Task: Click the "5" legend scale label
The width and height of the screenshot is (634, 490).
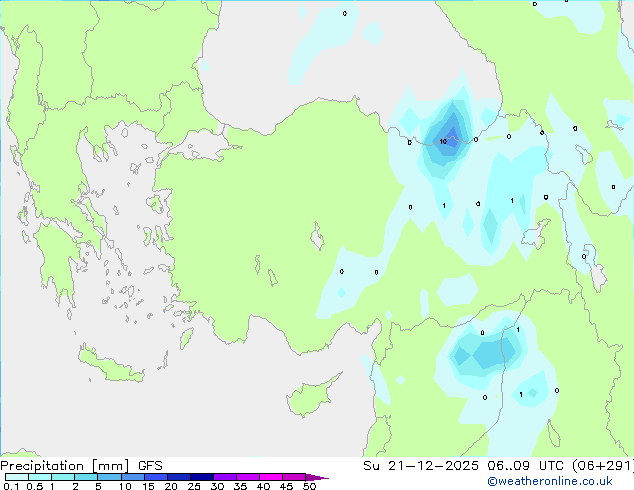Action: [x=98, y=486]
